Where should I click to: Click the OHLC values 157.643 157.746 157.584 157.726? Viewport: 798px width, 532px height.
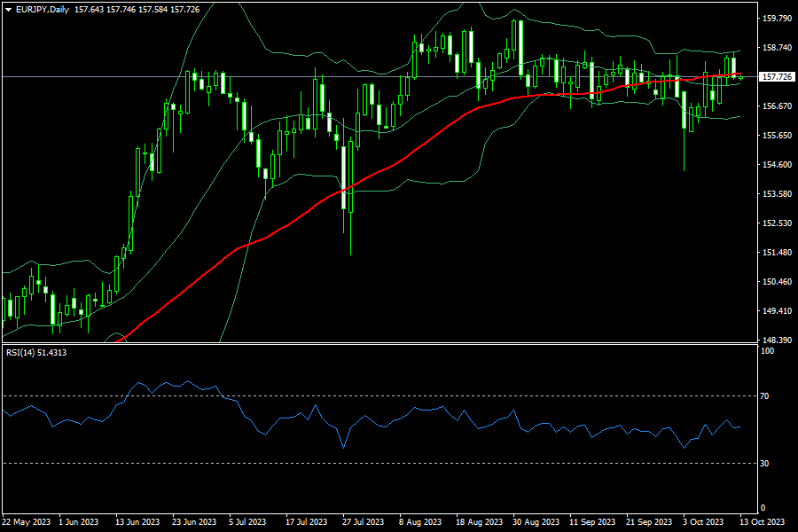tap(137, 9)
